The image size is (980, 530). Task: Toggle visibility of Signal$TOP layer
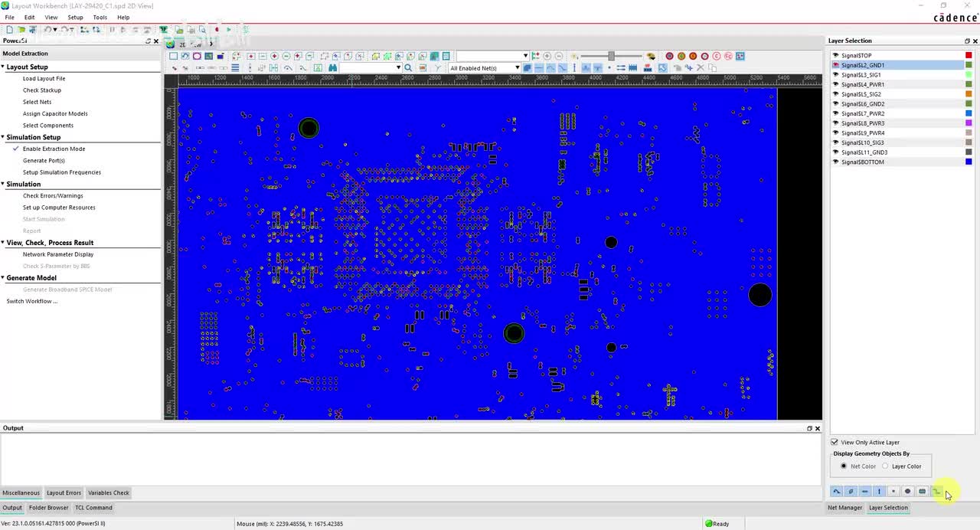coord(835,55)
